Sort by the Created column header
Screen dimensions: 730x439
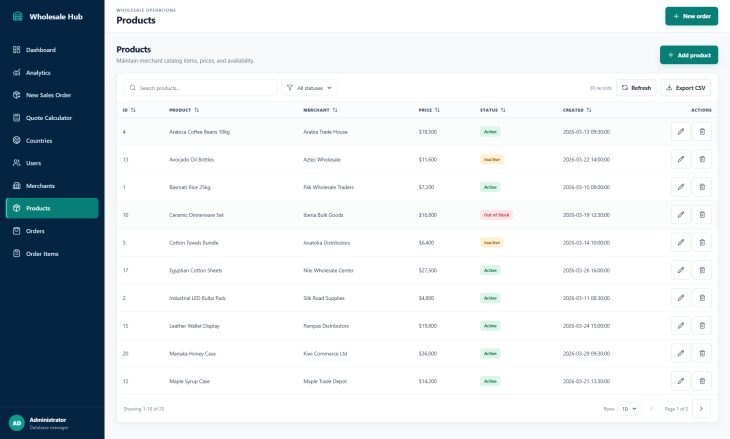pos(577,110)
